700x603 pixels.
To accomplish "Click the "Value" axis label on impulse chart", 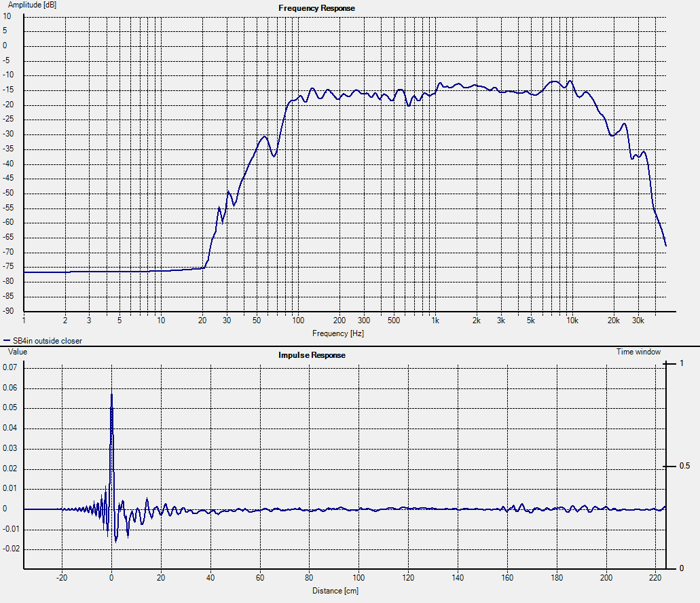I will point(18,352).
